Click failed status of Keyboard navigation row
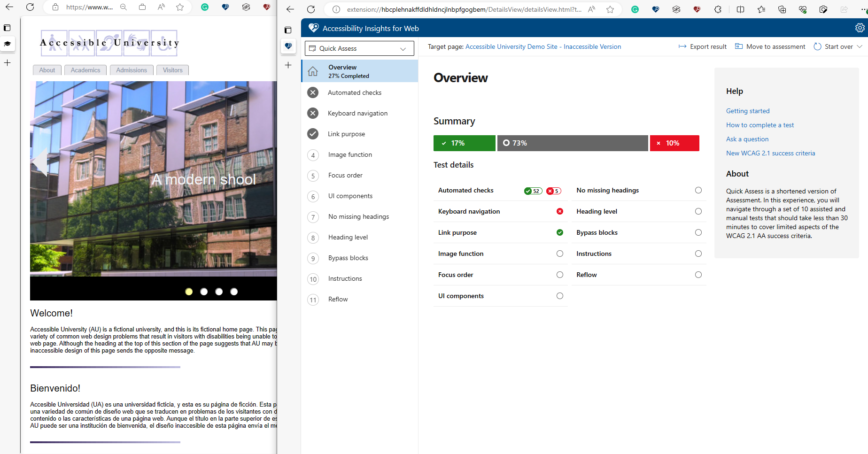Screen dimensions: 868x454 pos(560,211)
